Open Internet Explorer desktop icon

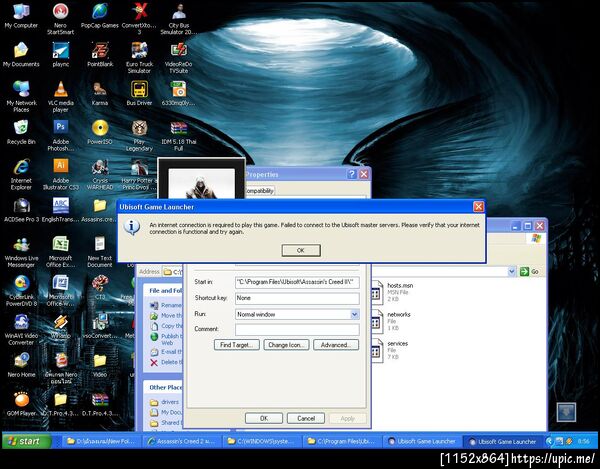pos(21,174)
